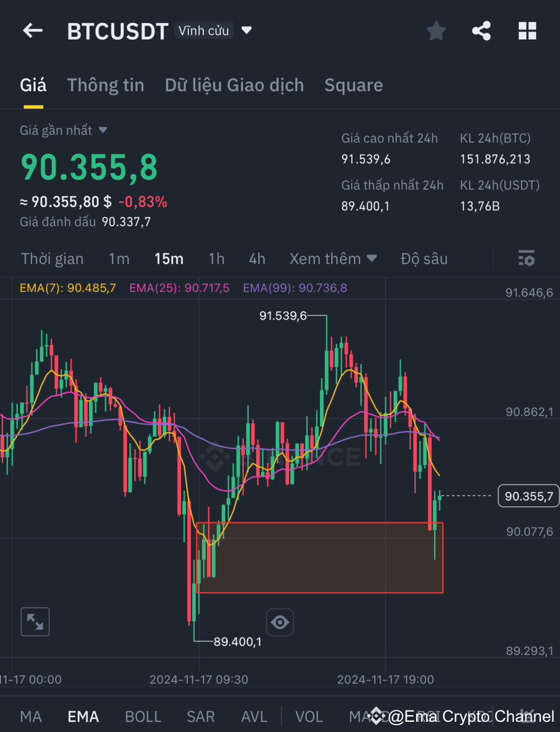The image size is (560, 732).
Task: Select the 15m timeframe option
Action: pos(168,258)
